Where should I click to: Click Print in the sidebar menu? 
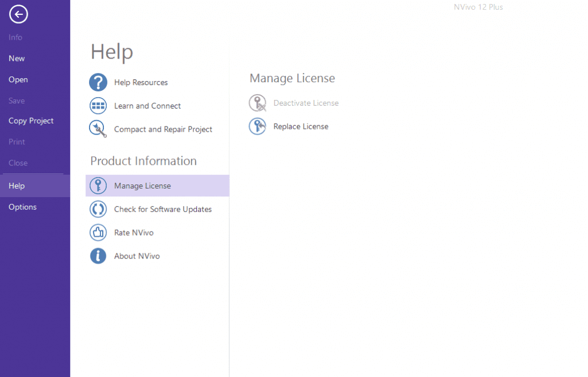(x=17, y=142)
